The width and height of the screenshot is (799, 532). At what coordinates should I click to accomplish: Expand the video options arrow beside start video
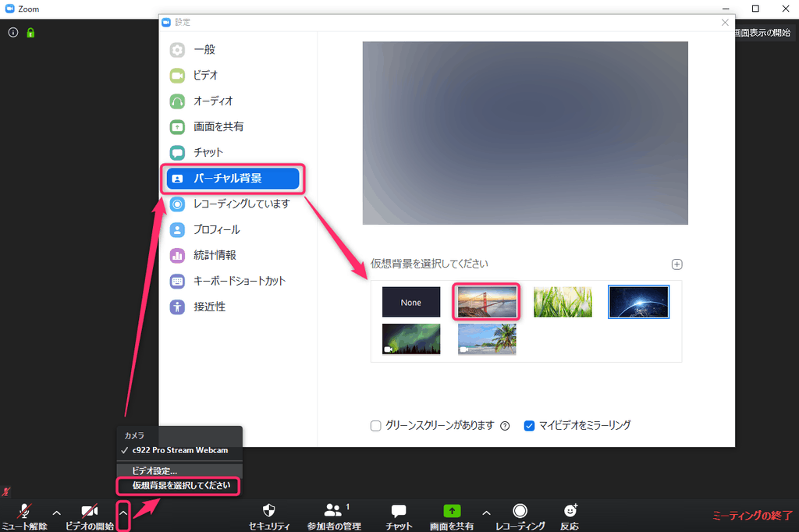(123, 512)
